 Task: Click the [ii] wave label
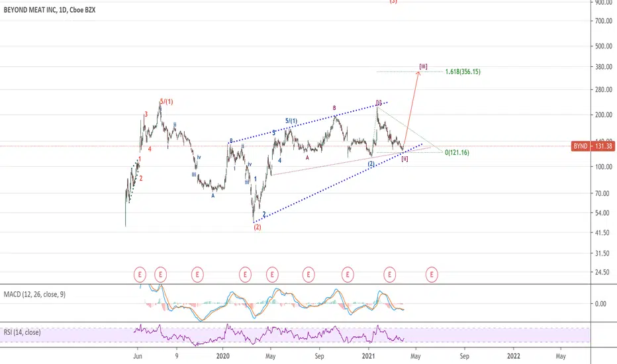tap(404, 159)
